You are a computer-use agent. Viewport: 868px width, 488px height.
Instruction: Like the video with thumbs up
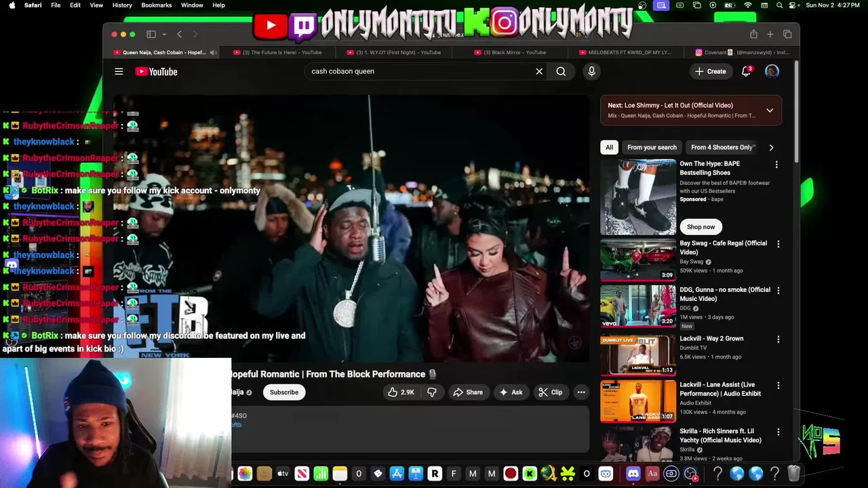click(401, 392)
